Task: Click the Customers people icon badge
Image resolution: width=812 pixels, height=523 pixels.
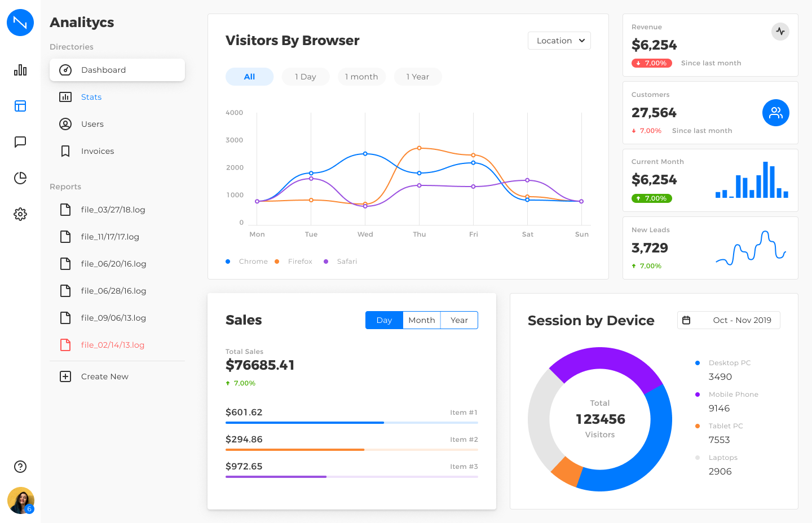Action: point(776,113)
